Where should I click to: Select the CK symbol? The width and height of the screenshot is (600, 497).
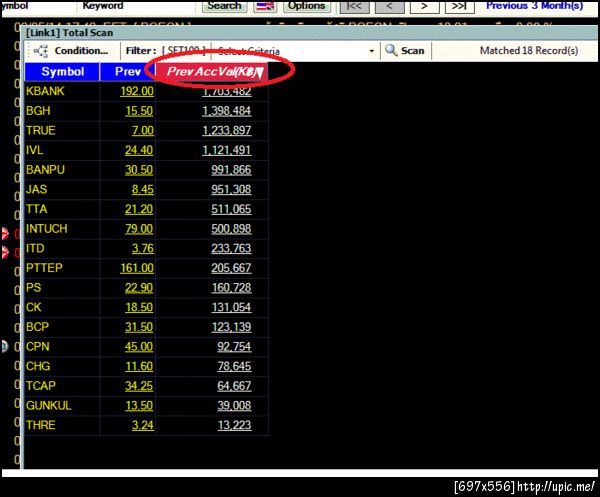tap(34, 307)
